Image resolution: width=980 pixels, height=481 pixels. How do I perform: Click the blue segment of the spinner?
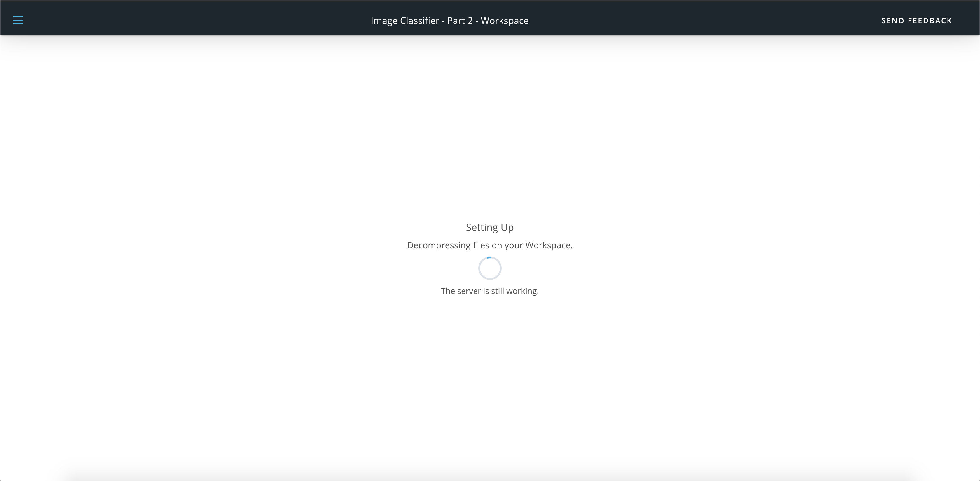489,257
